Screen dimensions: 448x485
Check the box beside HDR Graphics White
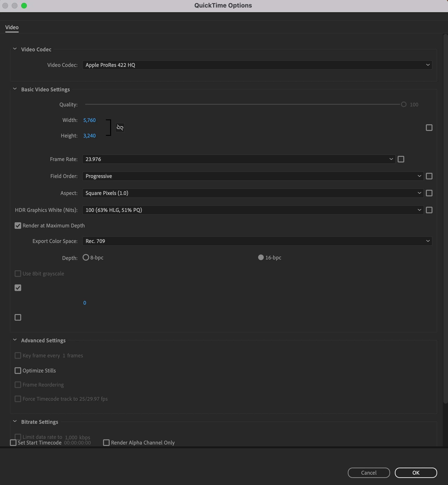click(x=429, y=210)
